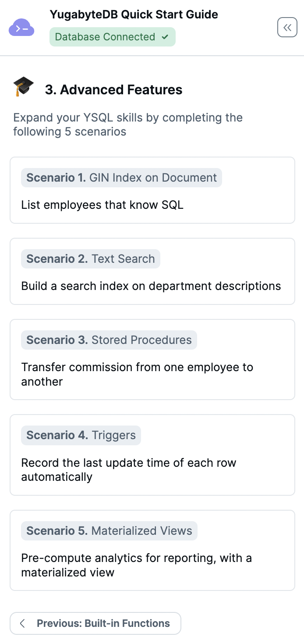The width and height of the screenshot is (304, 644).
Task: Select the 'List employees that know SQL' text
Action: tap(103, 205)
